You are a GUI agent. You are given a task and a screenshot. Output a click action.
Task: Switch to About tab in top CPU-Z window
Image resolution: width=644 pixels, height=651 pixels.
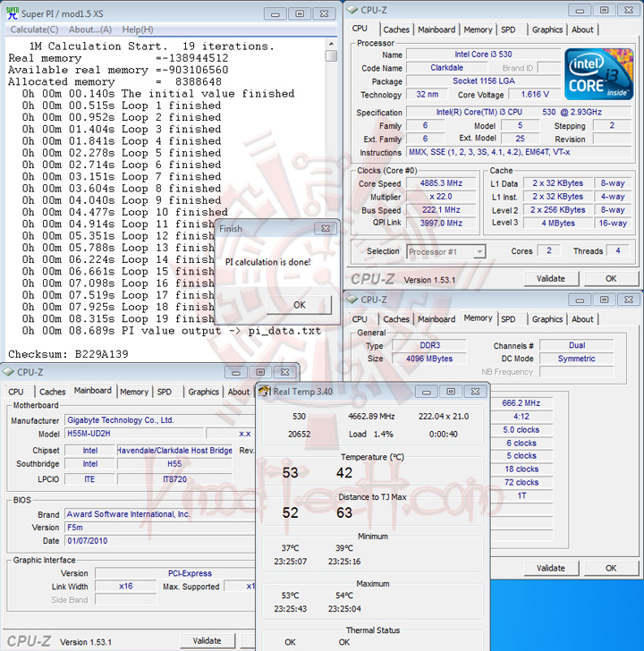(582, 30)
